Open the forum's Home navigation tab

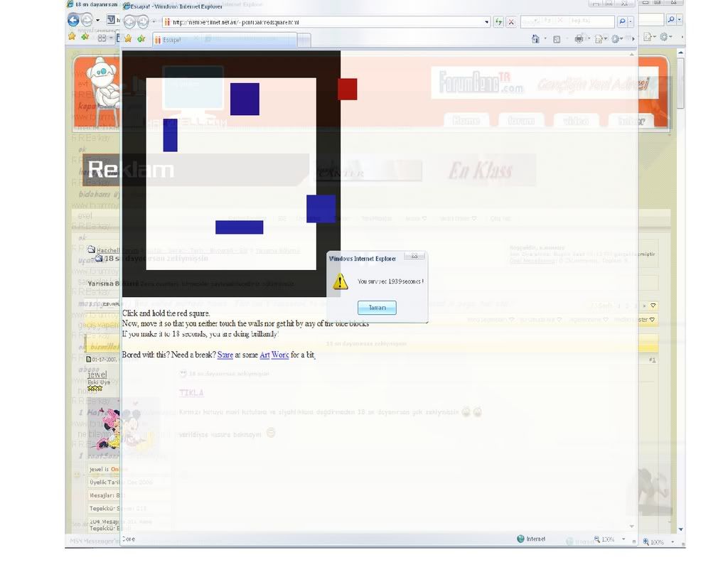[x=466, y=121]
